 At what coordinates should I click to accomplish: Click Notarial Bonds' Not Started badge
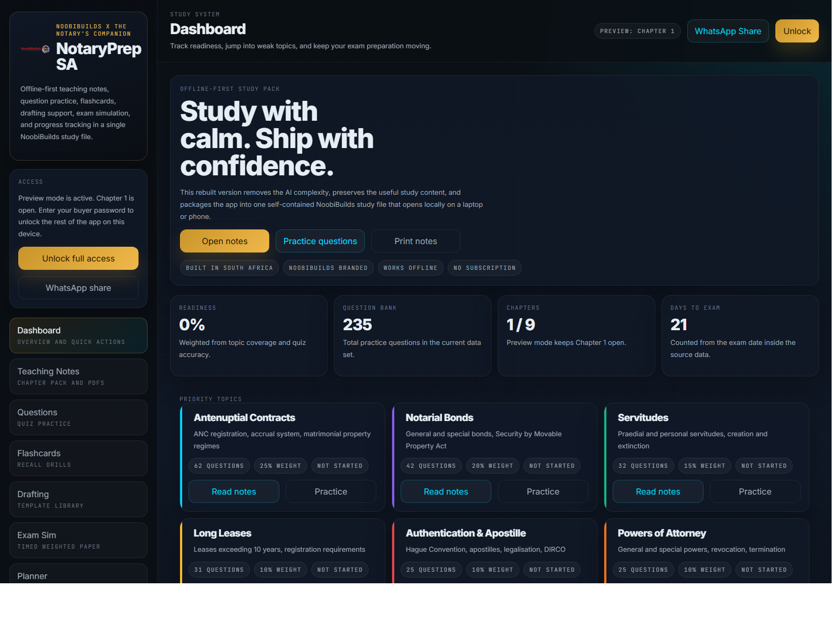[552, 466]
